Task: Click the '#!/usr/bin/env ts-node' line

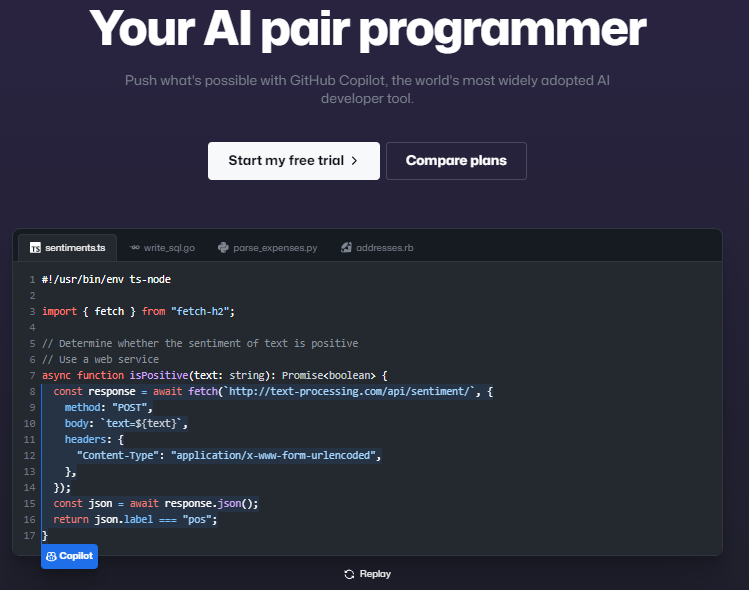Action: (106, 279)
